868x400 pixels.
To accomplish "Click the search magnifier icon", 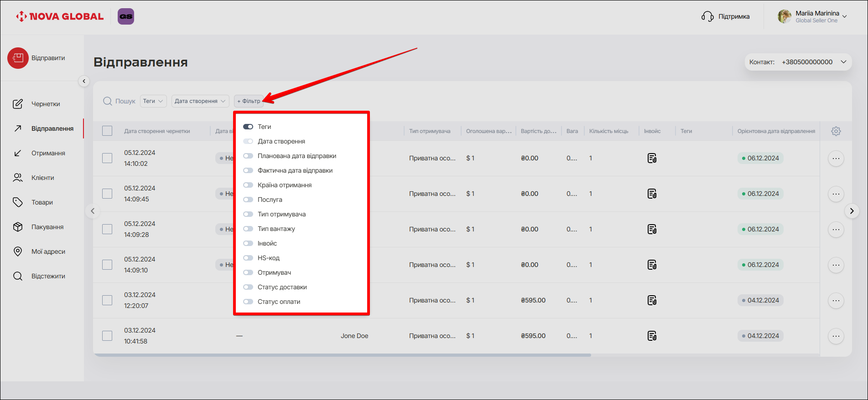I will click(x=108, y=101).
